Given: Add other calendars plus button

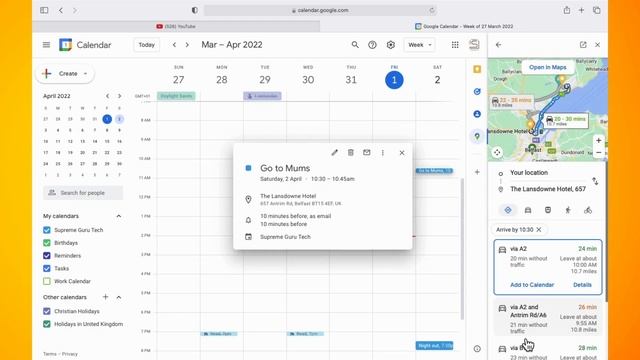Looking at the screenshot, I should (105, 297).
